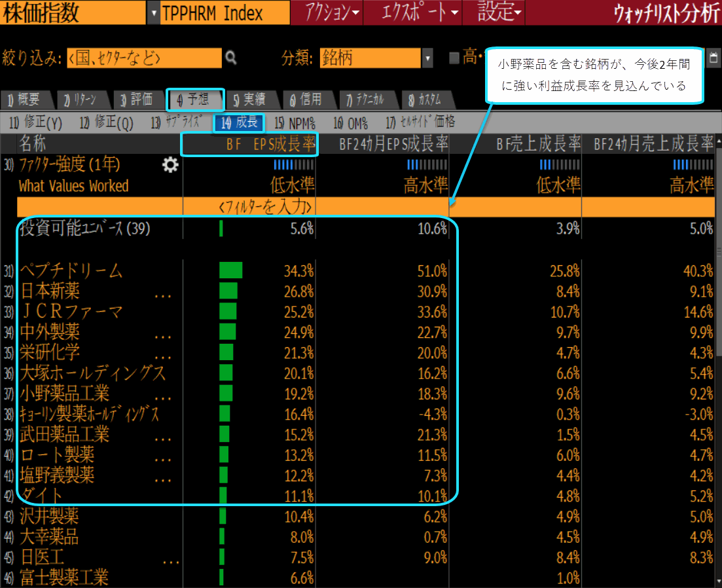The height and width of the screenshot is (588, 722).
Task: Click the ファクター強度 (1年) label
Action: click(x=69, y=164)
